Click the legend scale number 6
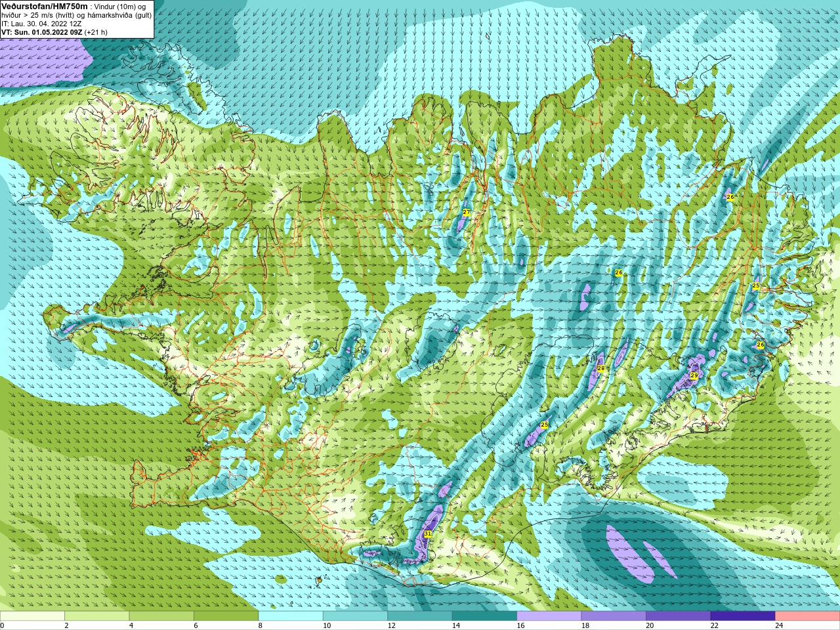Screen dimensions: 840x630 tap(196, 625)
